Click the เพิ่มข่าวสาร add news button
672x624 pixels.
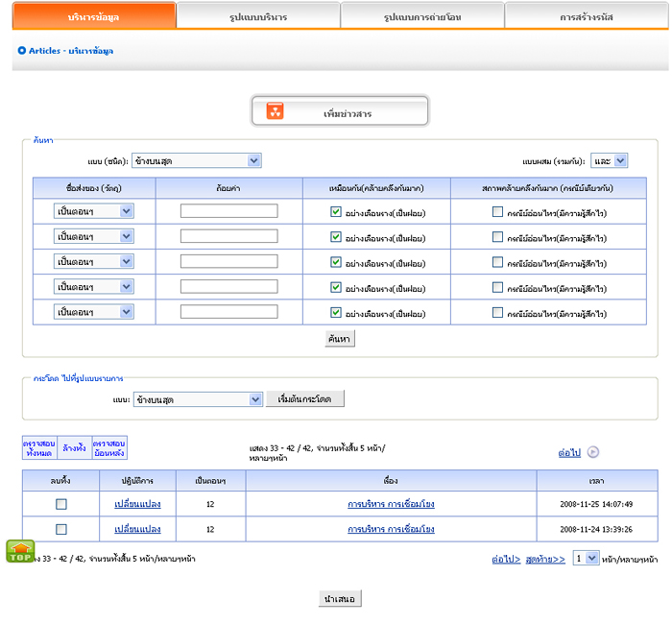(340, 111)
